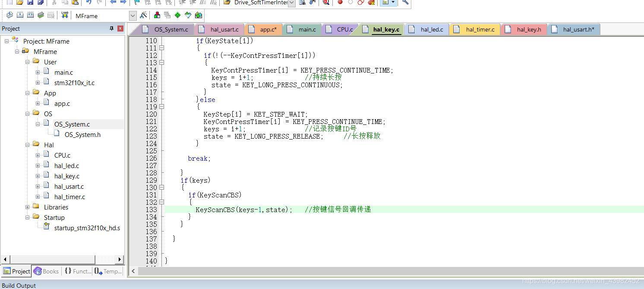644x289 pixels.
Task: Open the window layout dropdown arrow
Action: pos(393,2)
